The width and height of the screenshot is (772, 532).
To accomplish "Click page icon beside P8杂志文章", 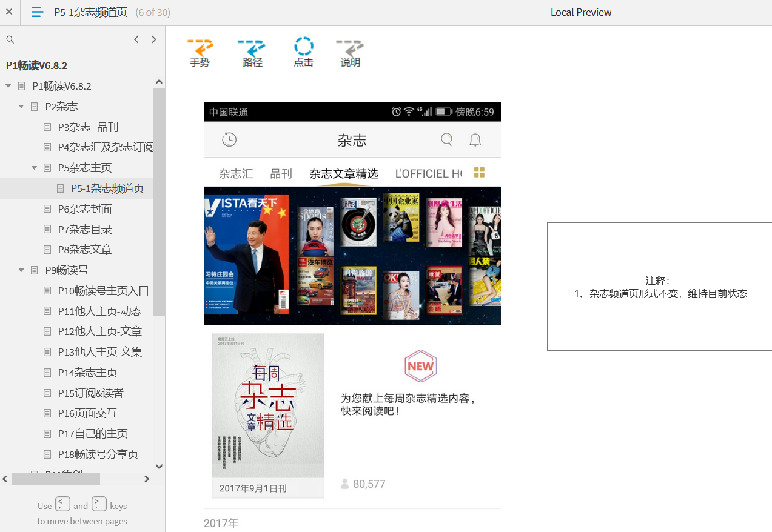I will (x=48, y=250).
